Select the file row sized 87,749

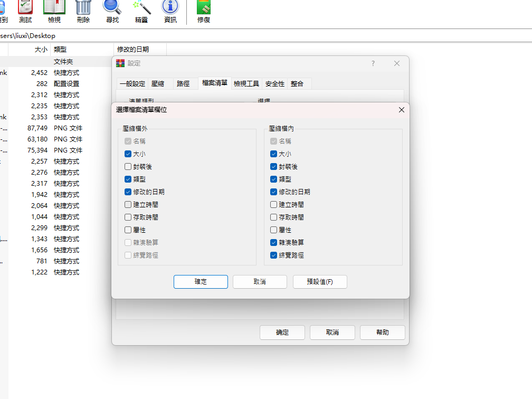(56, 128)
